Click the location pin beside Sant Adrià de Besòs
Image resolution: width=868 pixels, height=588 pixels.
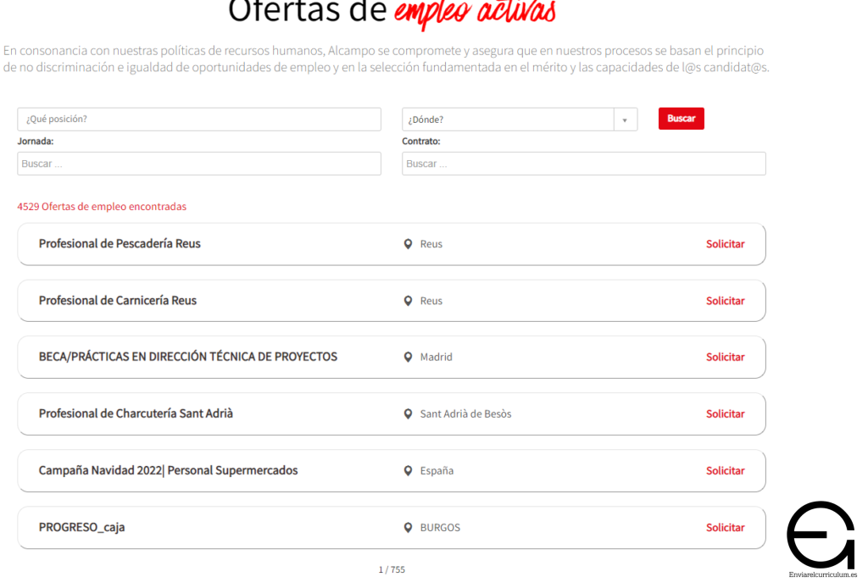(408, 414)
